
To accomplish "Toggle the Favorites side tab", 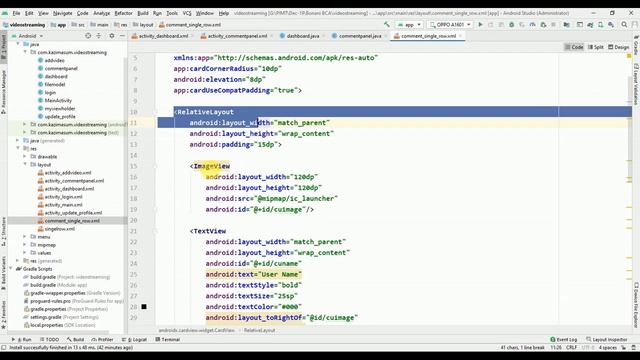I will tap(4, 315).
